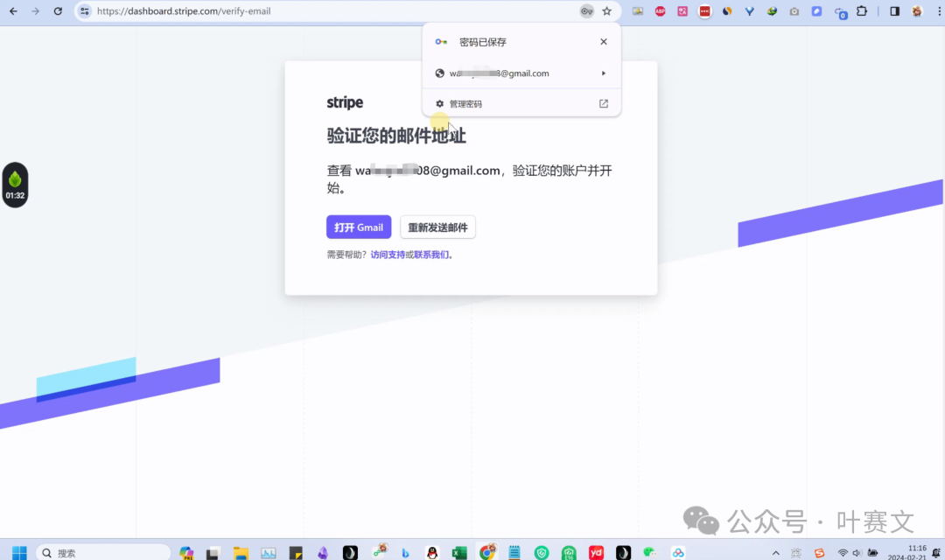
Task: Reload the Stripe verify-email page
Action: 58,11
